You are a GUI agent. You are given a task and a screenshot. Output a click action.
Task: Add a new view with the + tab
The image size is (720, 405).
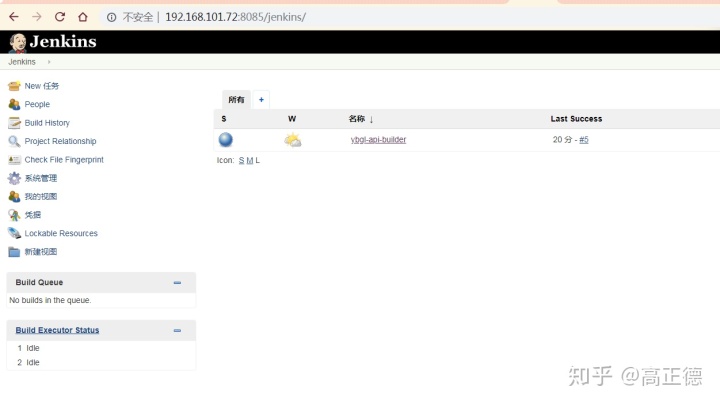point(261,100)
